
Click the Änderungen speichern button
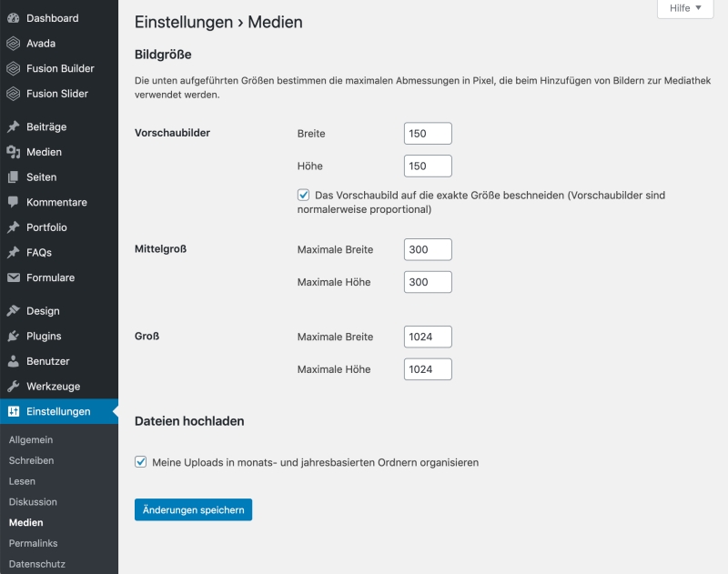click(192, 509)
